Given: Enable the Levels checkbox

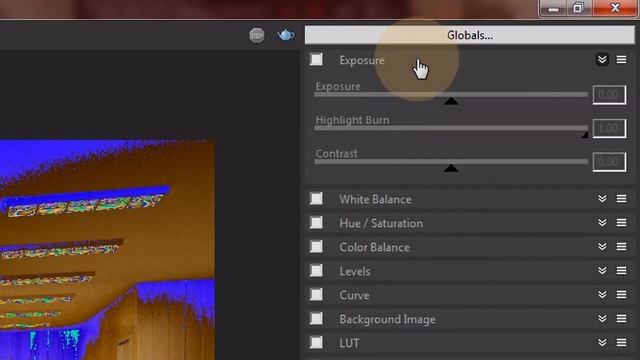Looking at the screenshot, I should [316, 271].
